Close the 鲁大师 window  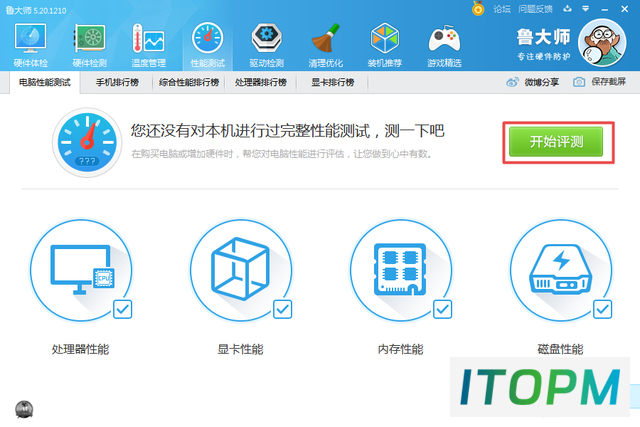(x=624, y=9)
